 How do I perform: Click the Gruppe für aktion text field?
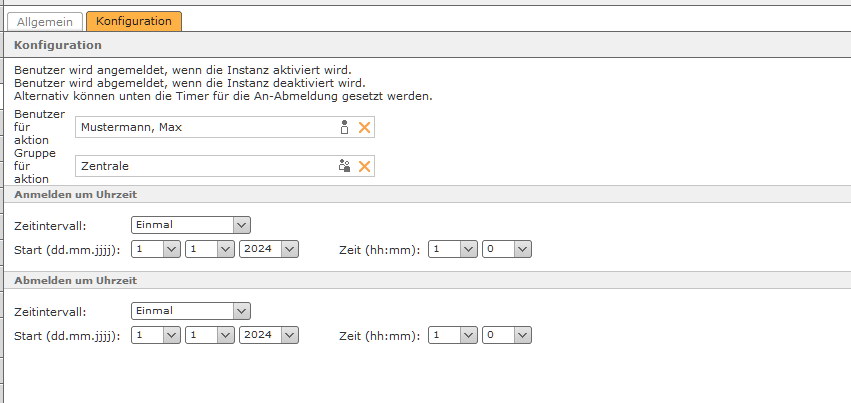point(204,167)
